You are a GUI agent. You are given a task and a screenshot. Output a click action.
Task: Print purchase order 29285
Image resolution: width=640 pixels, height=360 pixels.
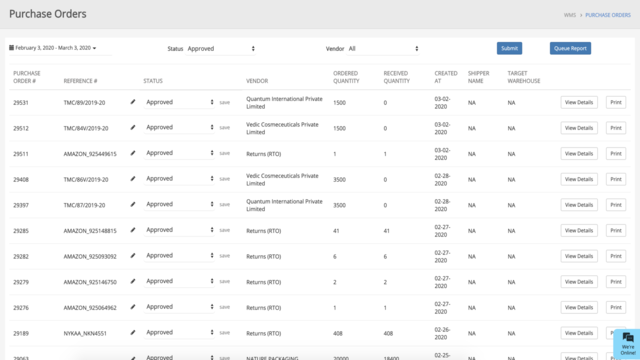pyautogui.click(x=616, y=231)
